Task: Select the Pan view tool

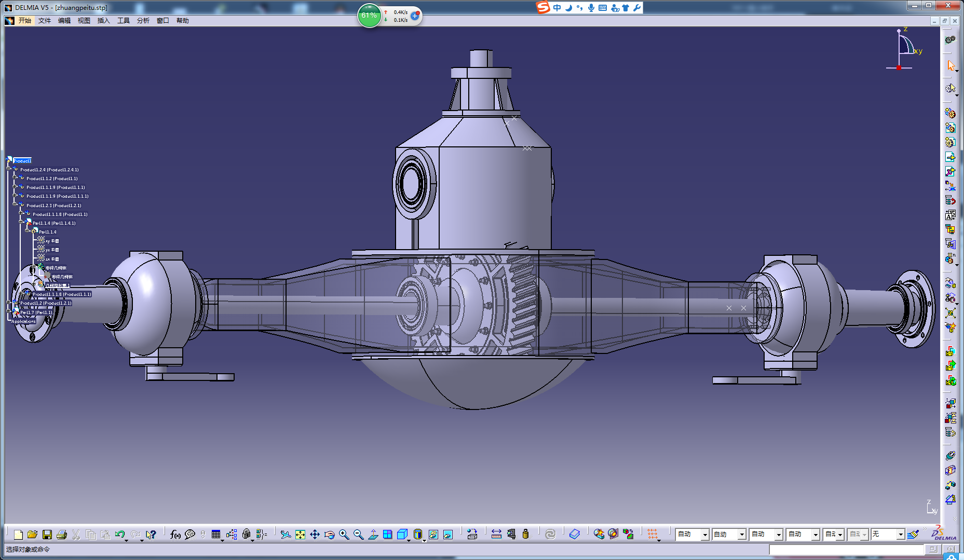Action: click(315, 534)
